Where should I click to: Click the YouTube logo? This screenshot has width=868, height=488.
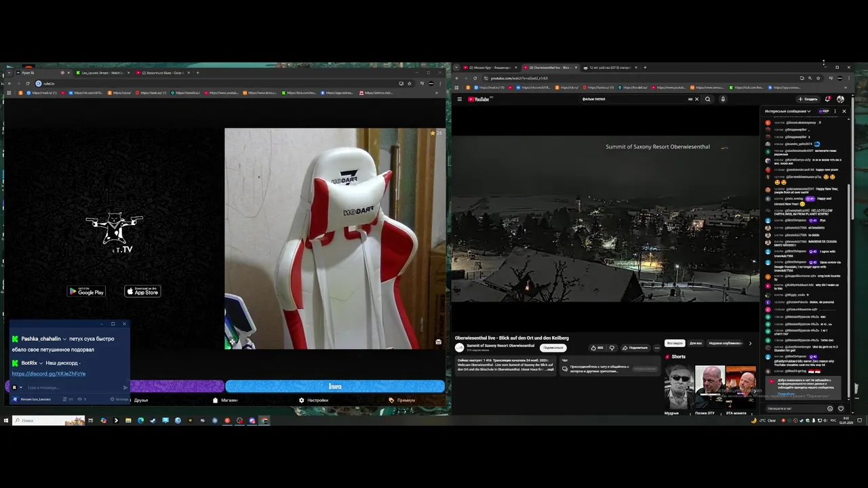479,99
